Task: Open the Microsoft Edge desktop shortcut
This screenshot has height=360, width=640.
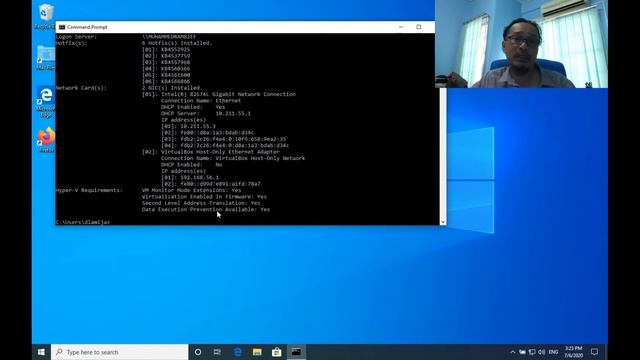Action: [46, 102]
